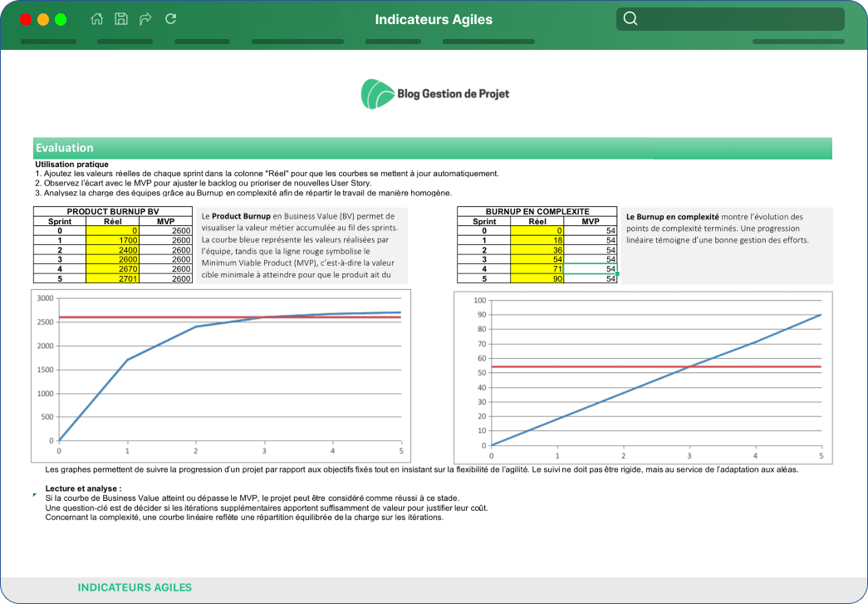Click the refresh circular arrow icon

(x=170, y=19)
